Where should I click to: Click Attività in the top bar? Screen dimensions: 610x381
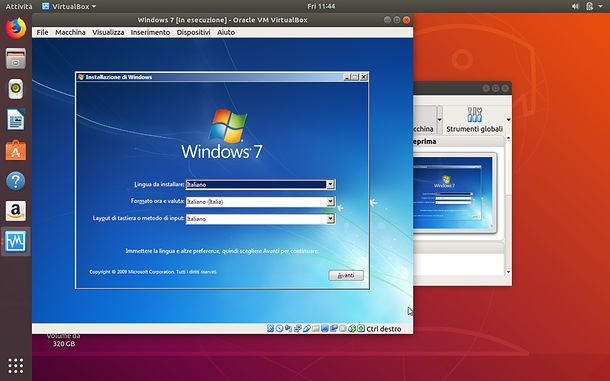[x=19, y=6]
